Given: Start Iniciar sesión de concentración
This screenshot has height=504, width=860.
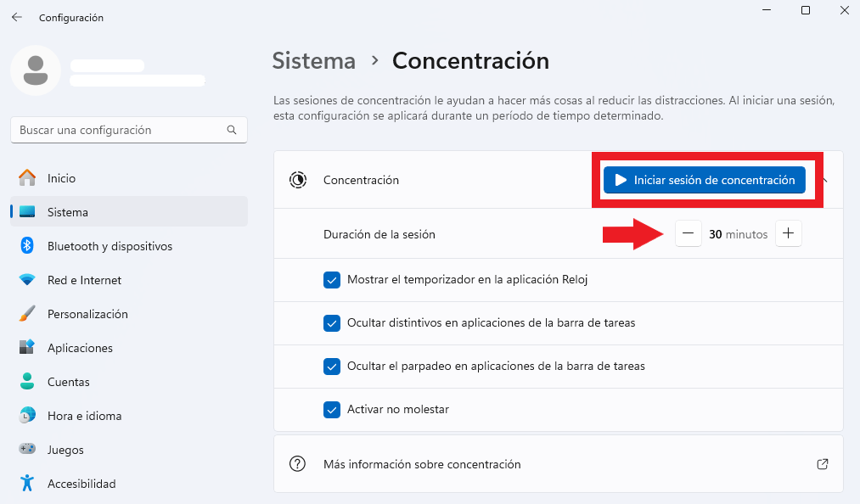Looking at the screenshot, I should click(x=705, y=180).
